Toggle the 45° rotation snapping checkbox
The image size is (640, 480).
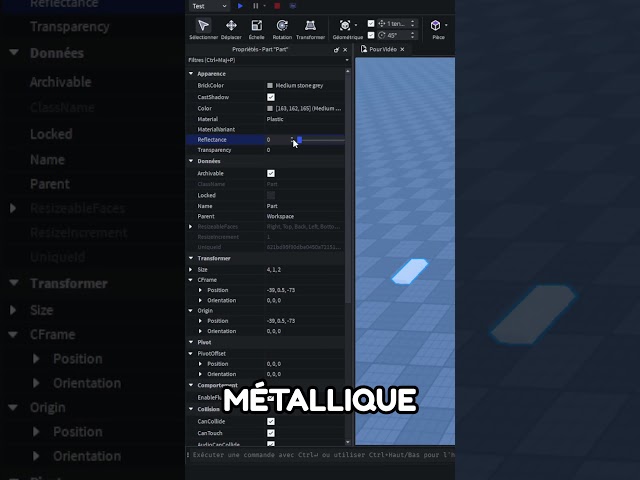371,35
